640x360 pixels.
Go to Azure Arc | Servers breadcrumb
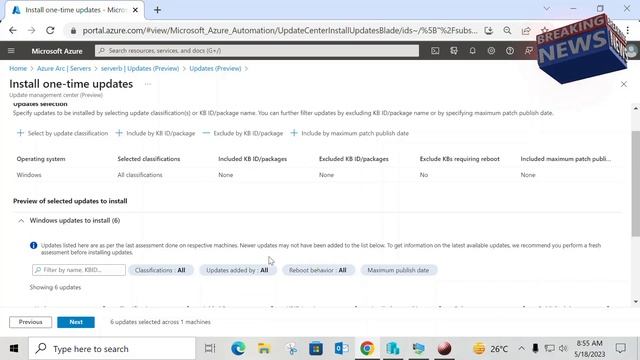pos(64,68)
